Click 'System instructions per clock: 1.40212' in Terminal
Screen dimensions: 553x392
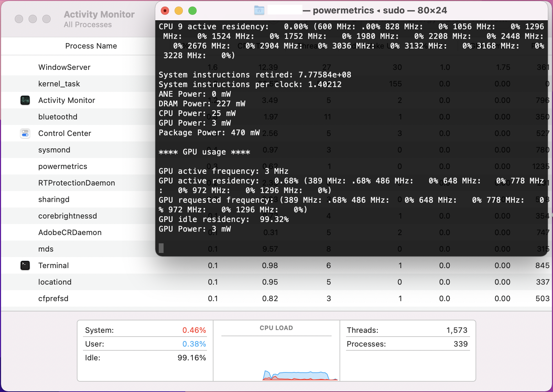tap(250, 84)
